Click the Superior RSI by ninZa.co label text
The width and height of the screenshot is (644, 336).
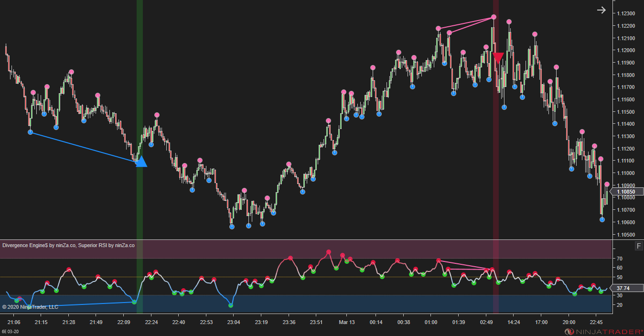pos(106,245)
